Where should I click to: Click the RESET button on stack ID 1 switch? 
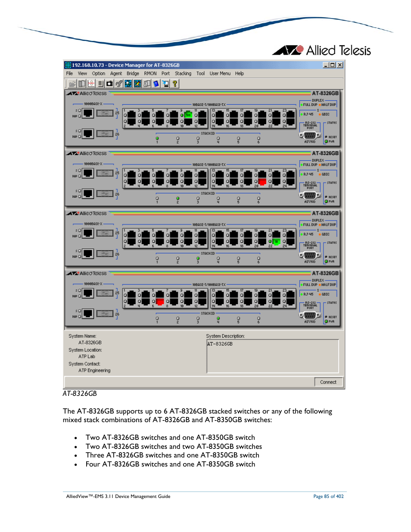click(x=326, y=137)
